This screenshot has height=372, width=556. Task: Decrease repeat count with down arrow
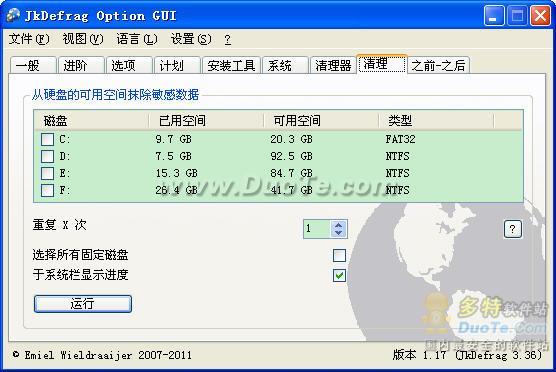pos(338,233)
